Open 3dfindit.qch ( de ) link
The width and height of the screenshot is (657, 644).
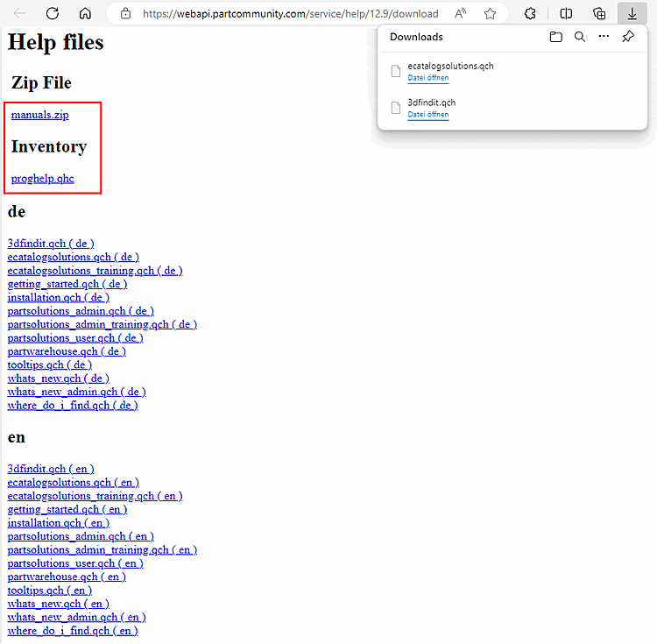point(51,244)
